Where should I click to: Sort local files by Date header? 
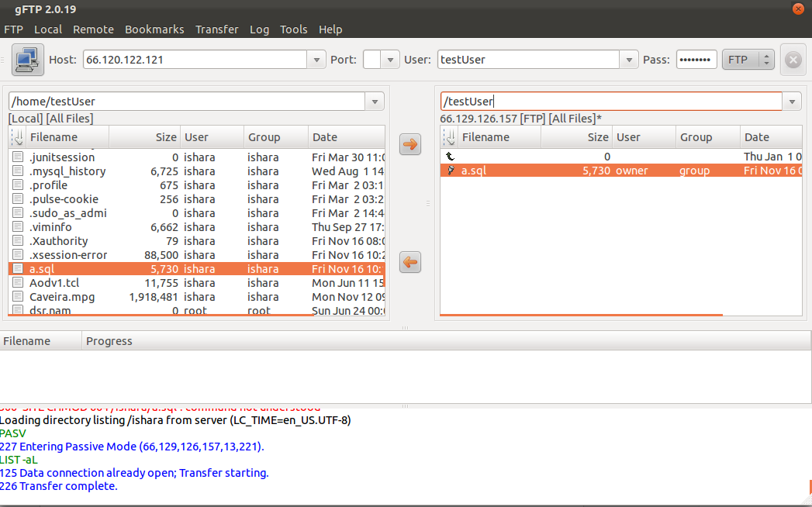pyautogui.click(x=347, y=137)
